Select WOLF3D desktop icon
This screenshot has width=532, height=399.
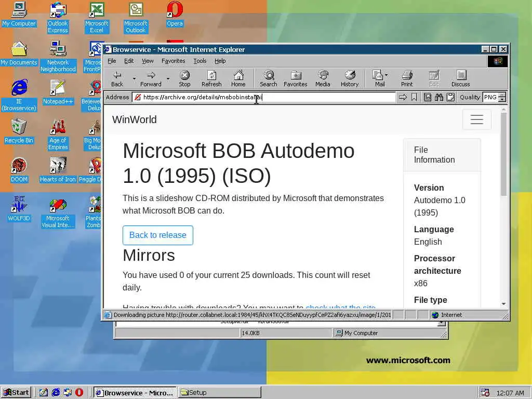[x=19, y=209]
